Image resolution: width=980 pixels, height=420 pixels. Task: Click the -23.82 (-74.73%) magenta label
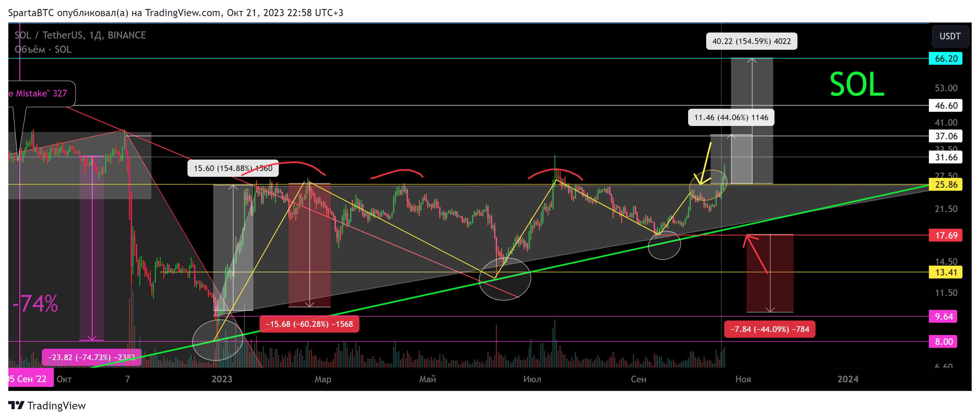point(91,357)
